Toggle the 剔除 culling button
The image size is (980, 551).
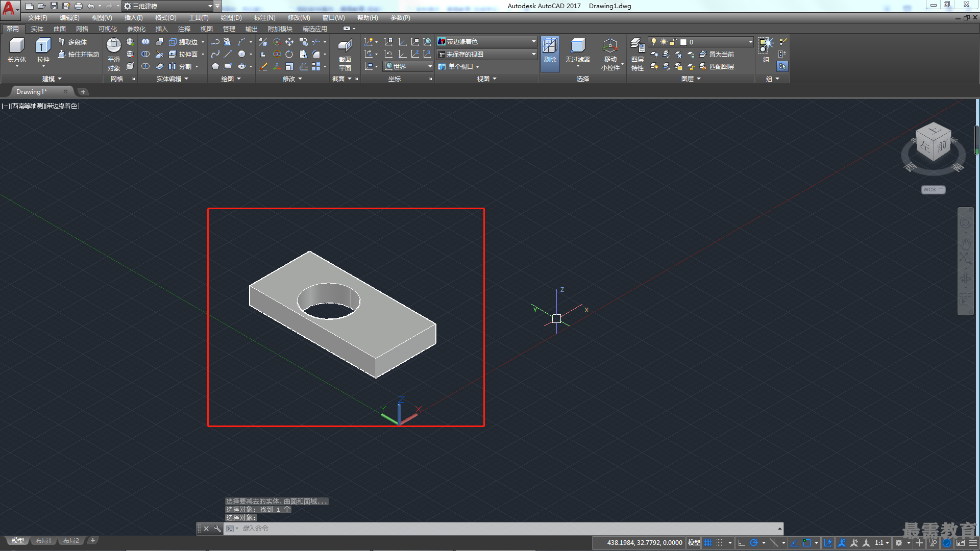click(550, 54)
